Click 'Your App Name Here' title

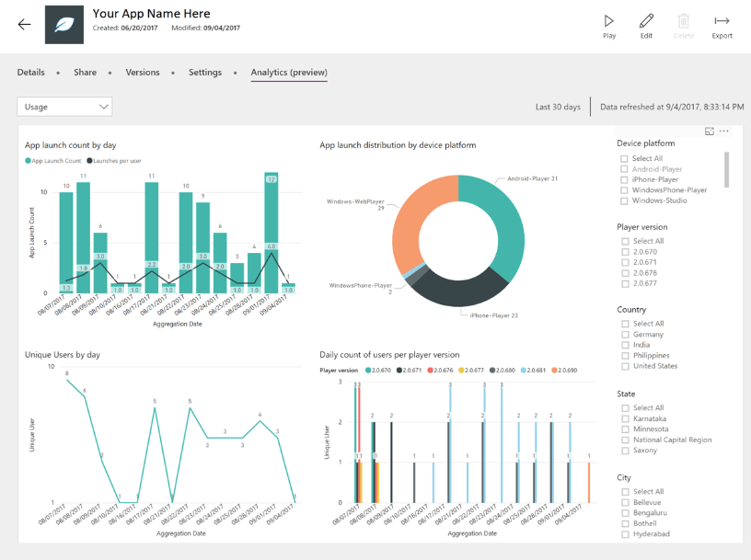coord(151,14)
